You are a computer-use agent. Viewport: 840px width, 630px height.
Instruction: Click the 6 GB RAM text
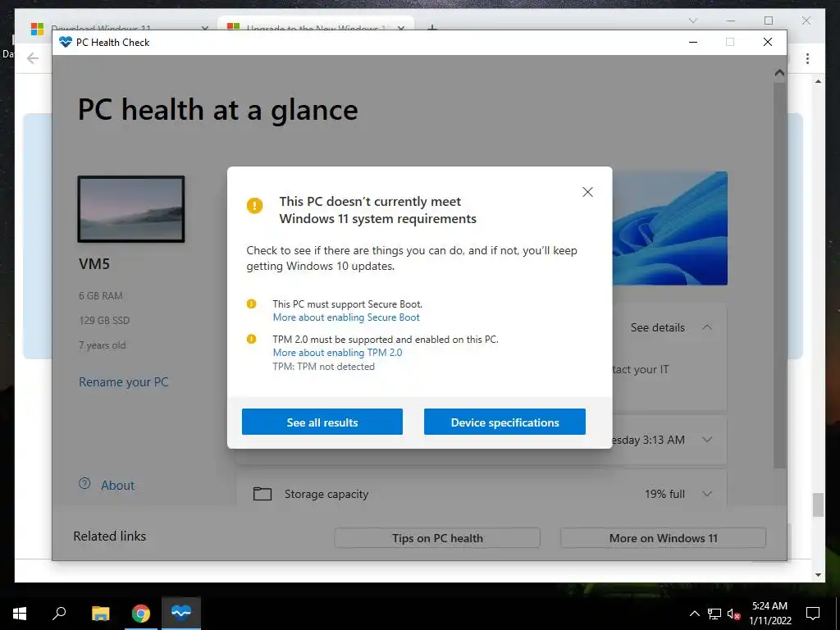101,295
